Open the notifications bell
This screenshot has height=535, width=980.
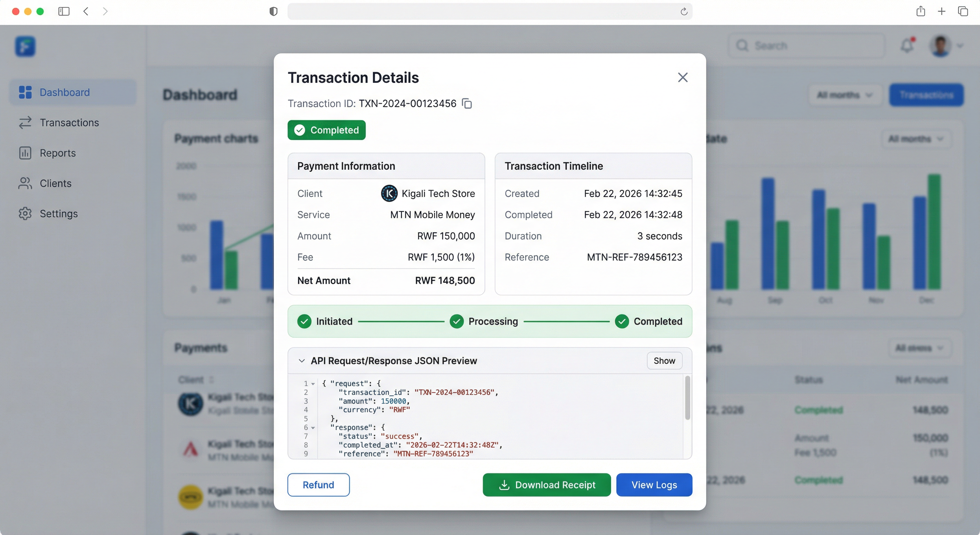click(x=907, y=46)
